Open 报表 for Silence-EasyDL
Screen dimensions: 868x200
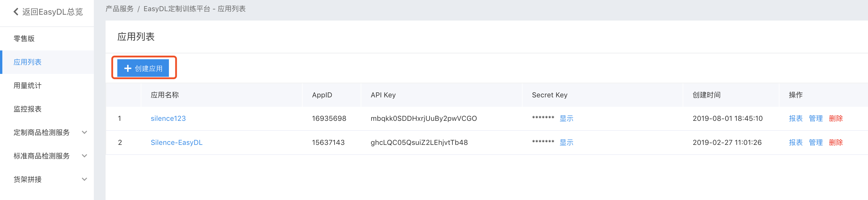point(796,143)
